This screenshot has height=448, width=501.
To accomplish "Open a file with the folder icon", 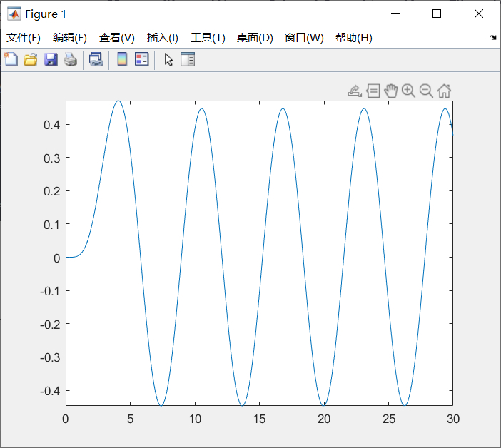I will click(x=31, y=60).
